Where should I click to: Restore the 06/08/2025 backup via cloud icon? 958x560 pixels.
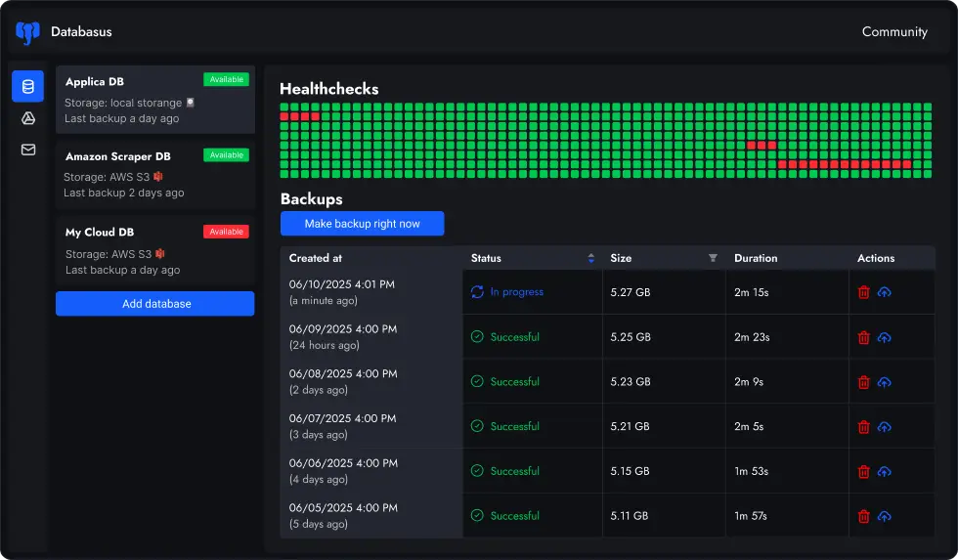click(x=885, y=382)
